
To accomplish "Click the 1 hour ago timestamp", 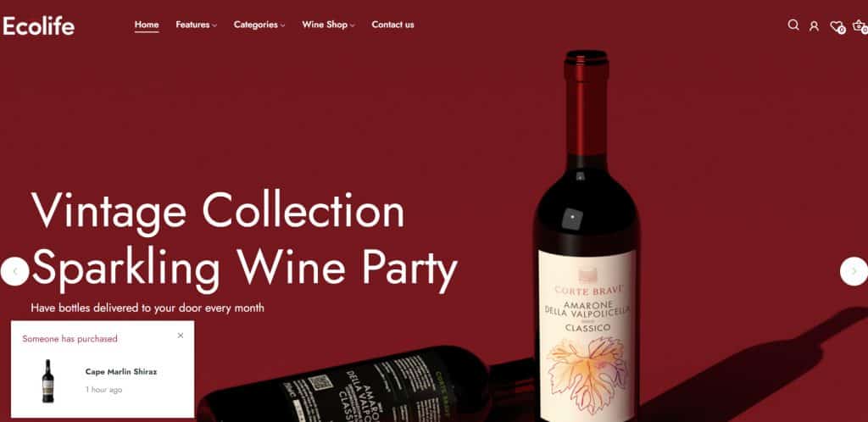I will click(x=103, y=390).
